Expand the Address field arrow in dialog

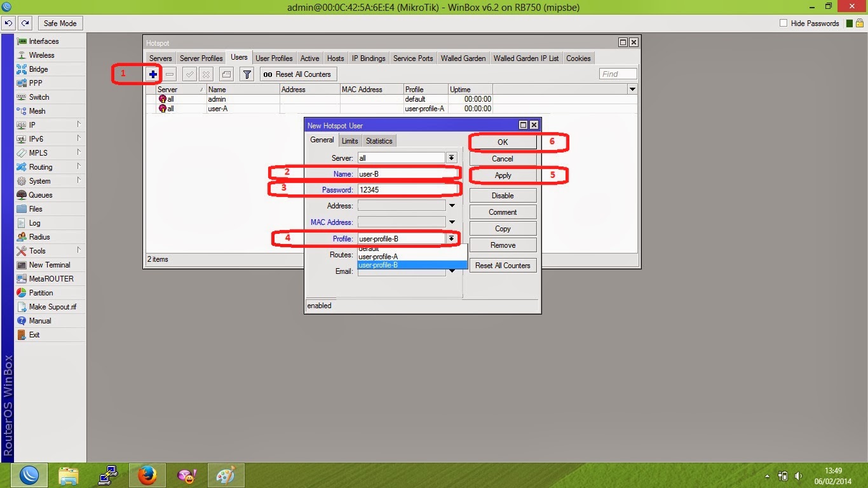(452, 206)
